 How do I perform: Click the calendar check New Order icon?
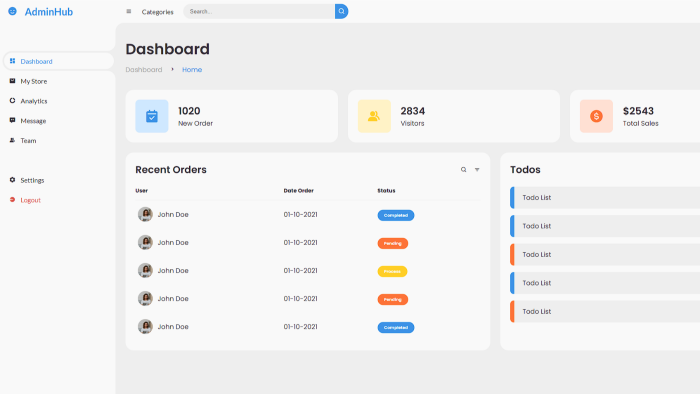pyautogui.click(x=152, y=116)
